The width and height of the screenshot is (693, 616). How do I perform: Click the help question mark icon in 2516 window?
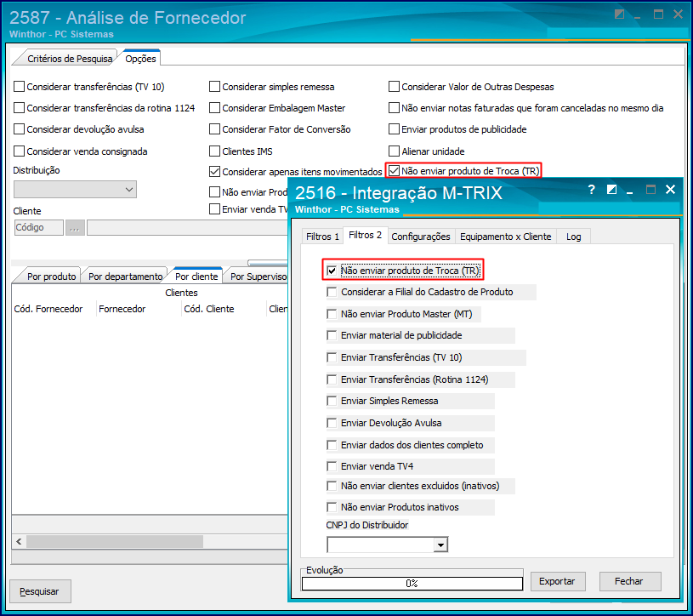591,189
